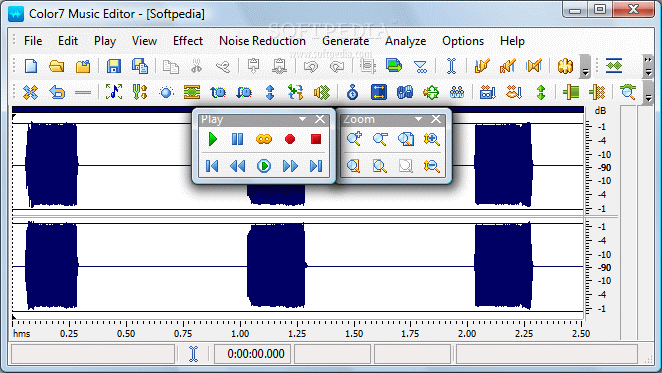Image resolution: width=662 pixels, height=373 pixels.
Task: Click the folder with green arrow icon
Action: [83, 66]
